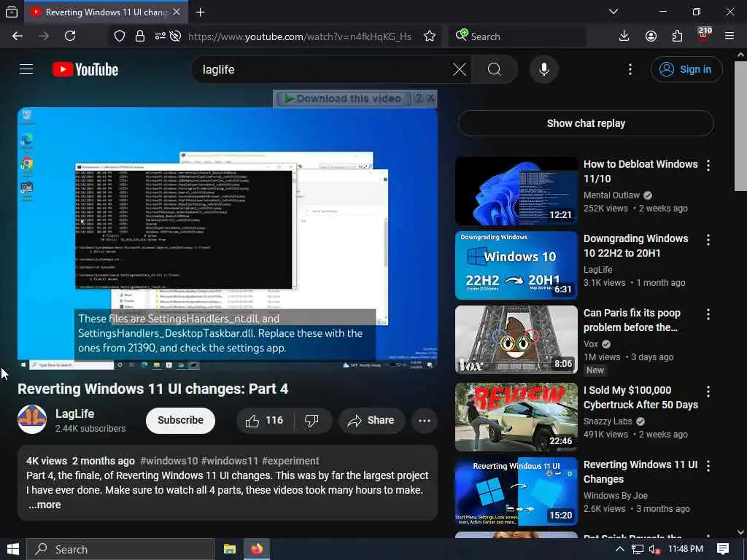
Task: Click the #windows11 hashtag
Action: click(230, 461)
